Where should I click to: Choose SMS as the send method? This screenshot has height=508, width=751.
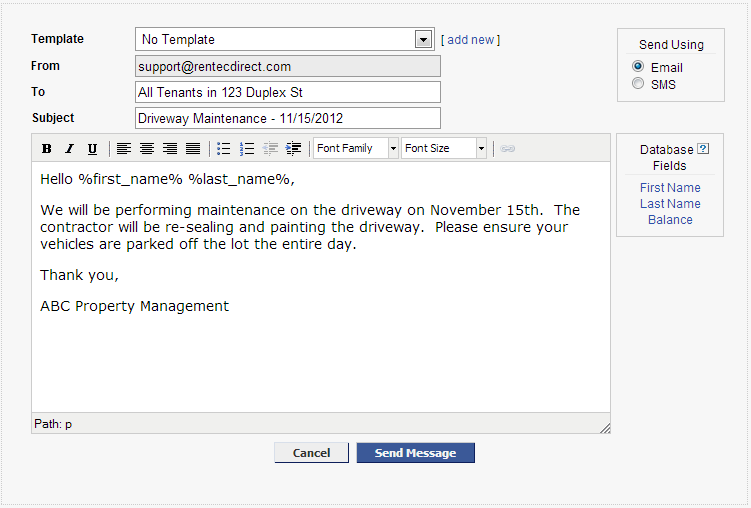pyautogui.click(x=638, y=84)
